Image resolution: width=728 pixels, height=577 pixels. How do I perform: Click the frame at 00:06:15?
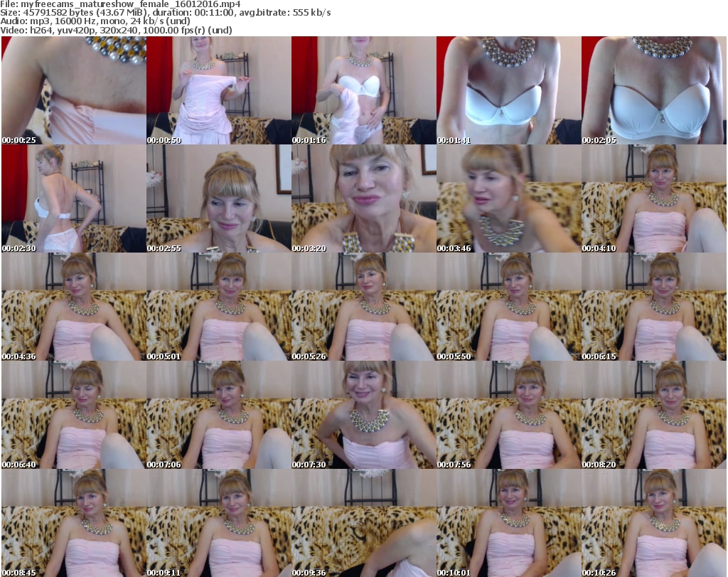pyautogui.click(x=654, y=307)
